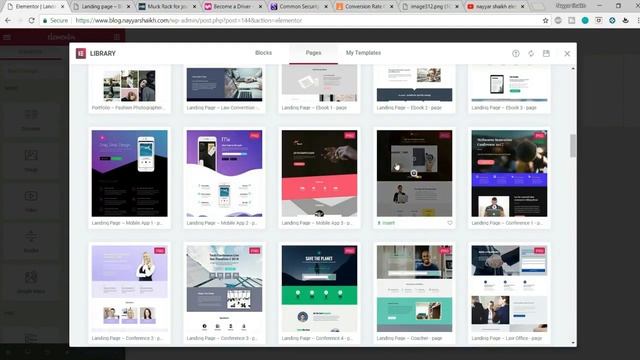Close the Common Security browser tab
640x360 pixels.
click(326, 7)
